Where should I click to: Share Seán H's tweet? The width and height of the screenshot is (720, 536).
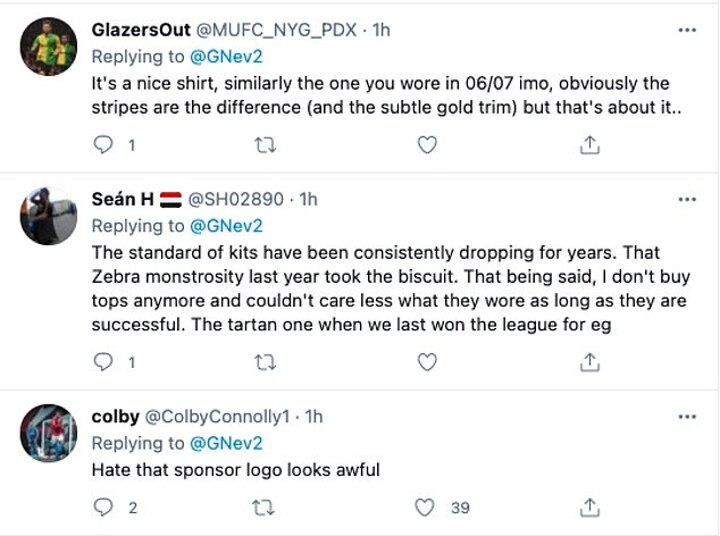pos(590,361)
